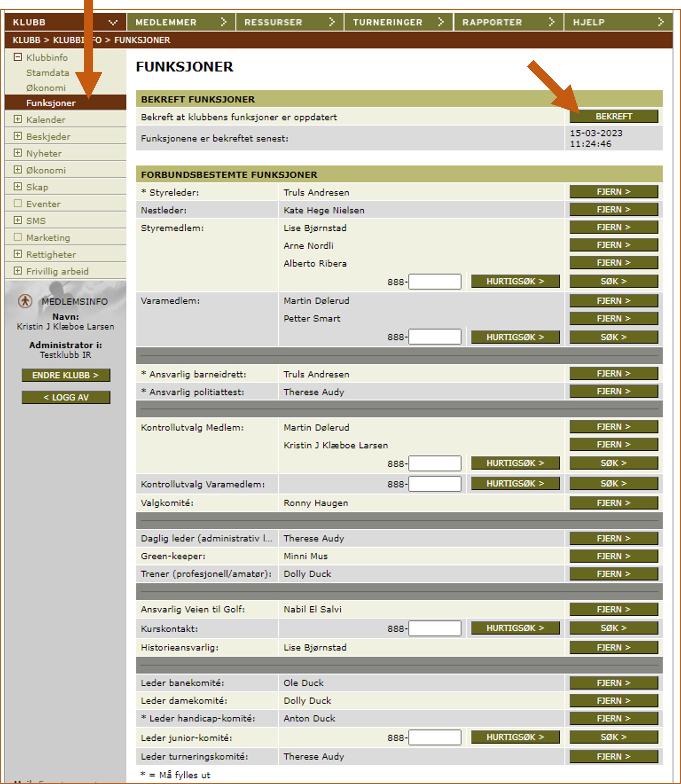681x784 pixels.
Task: Open the Stamdata page in sidebar
Action: [47, 73]
